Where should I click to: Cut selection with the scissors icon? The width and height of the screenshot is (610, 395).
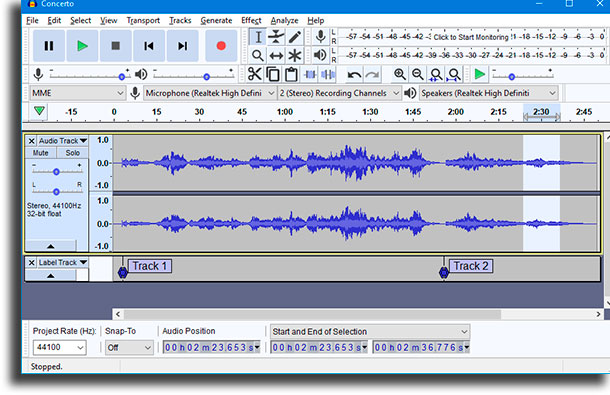tap(254, 74)
